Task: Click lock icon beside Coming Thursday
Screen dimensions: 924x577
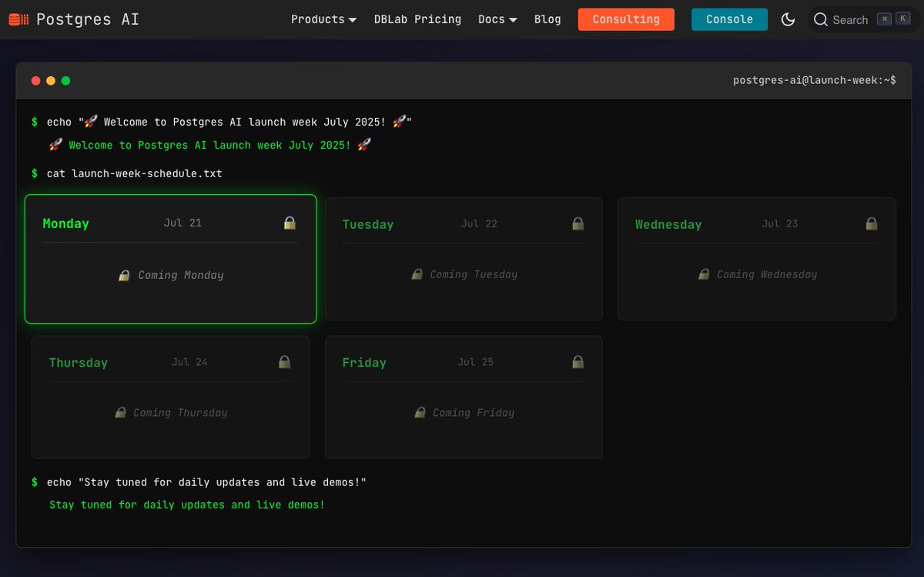Action: [120, 413]
